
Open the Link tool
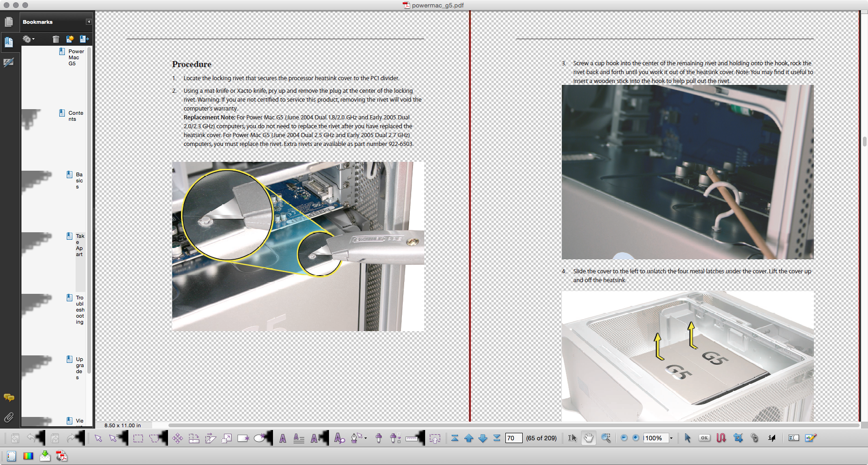tap(755, 438)
